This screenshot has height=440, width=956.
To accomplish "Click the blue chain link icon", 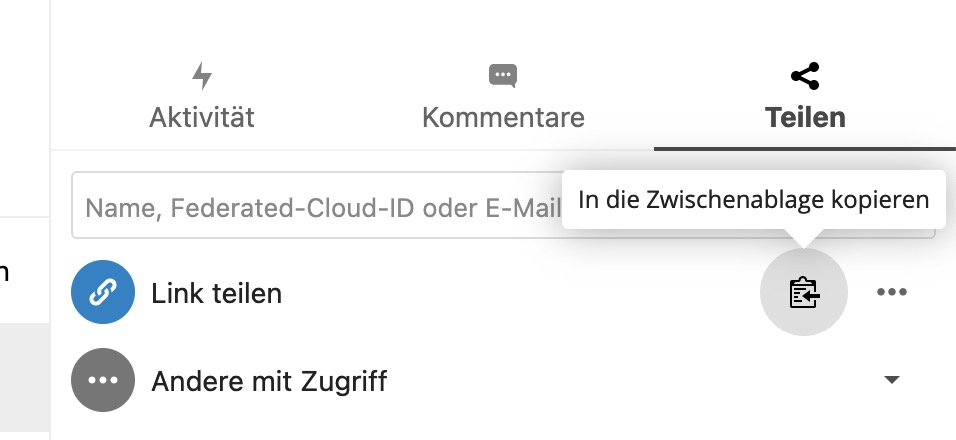I will pyautogui.click(x=103, y=292).
